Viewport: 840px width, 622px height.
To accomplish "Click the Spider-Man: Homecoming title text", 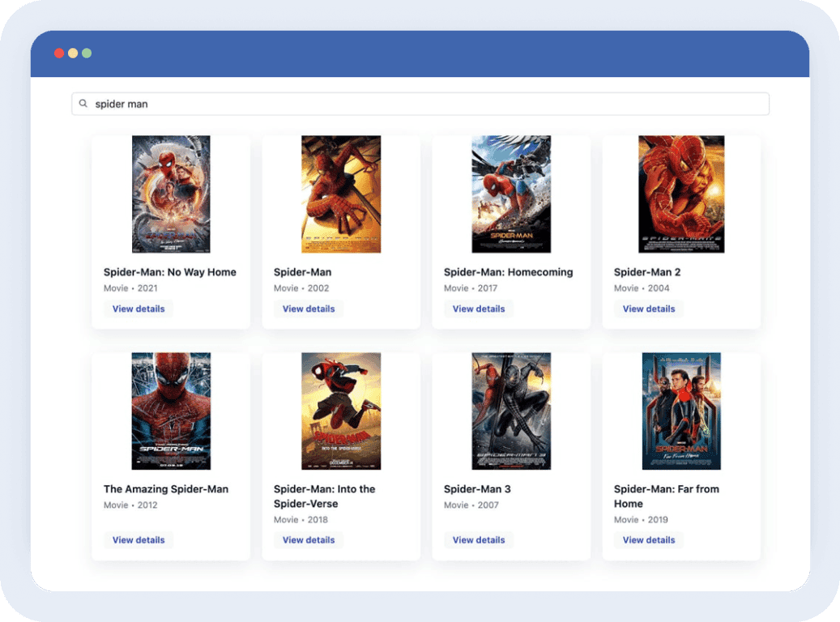I will (x=508, y=272).
